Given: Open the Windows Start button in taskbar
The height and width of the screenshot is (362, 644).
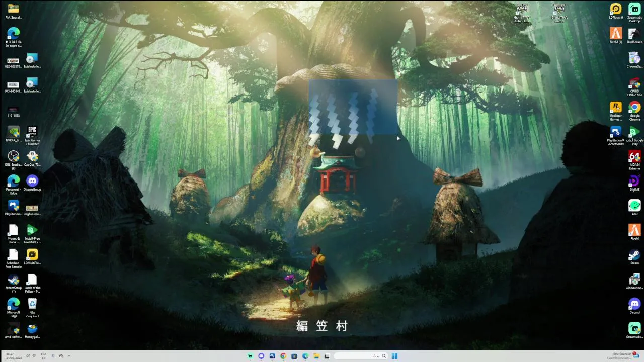Looking at the screenshot, I should pyautogui.click(x=394, y=356).
